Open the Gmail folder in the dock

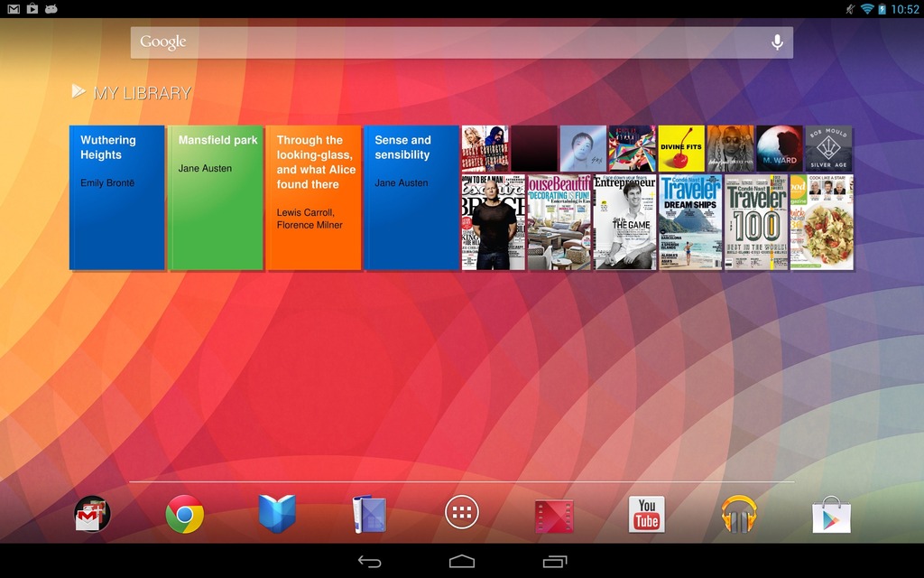point(92,514)
